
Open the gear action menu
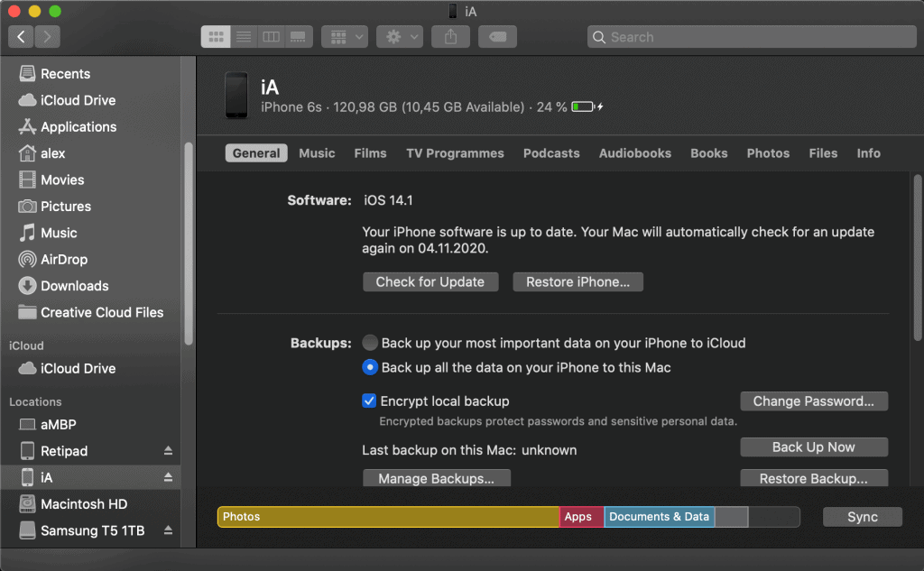[400, 37]
